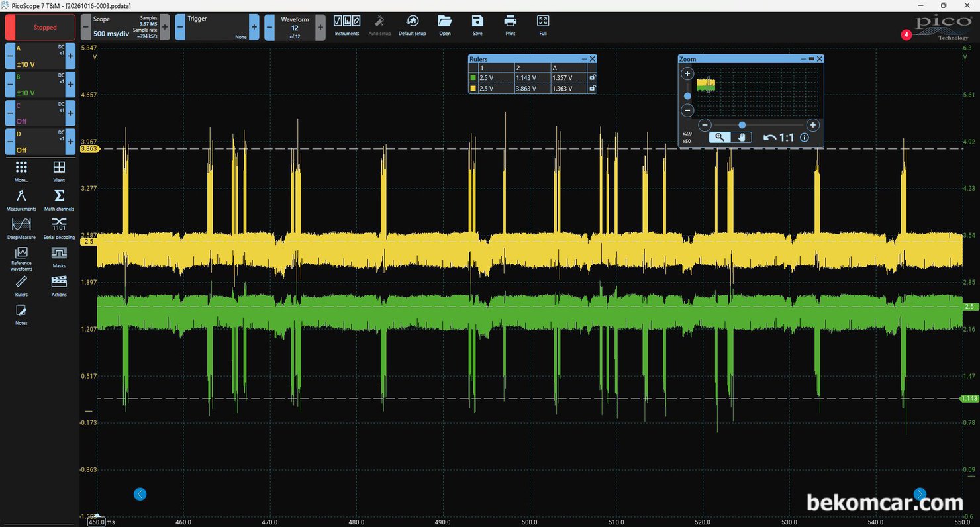Click the vertical zoom slider handle in the Zoom panel
Viewport: 980px width, 527px height.
pyautogui.click(x=687, y=96)
